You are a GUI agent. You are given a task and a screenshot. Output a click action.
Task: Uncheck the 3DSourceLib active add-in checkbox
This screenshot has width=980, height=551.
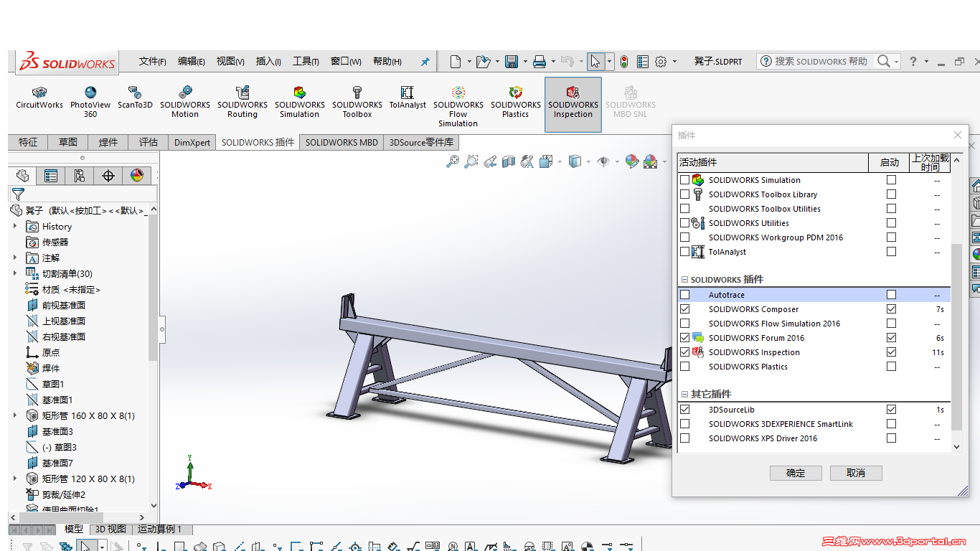pos(684,410)
